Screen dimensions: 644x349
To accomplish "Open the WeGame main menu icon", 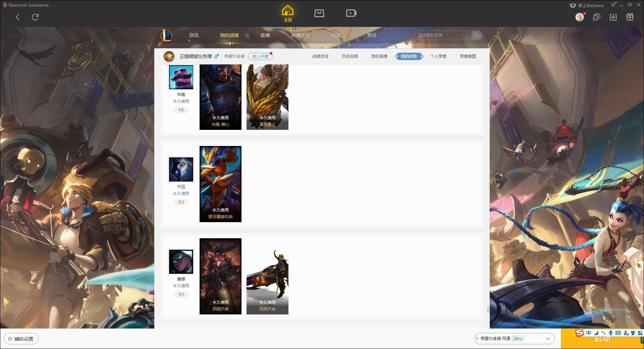I will click(x=613, y=5).
